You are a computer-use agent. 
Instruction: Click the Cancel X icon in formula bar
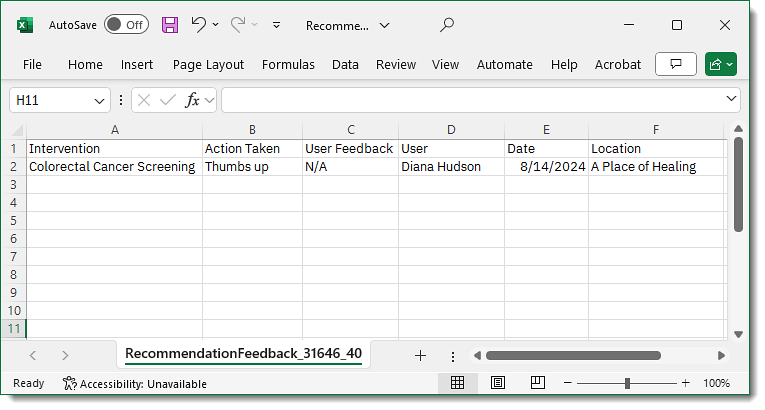143,101
